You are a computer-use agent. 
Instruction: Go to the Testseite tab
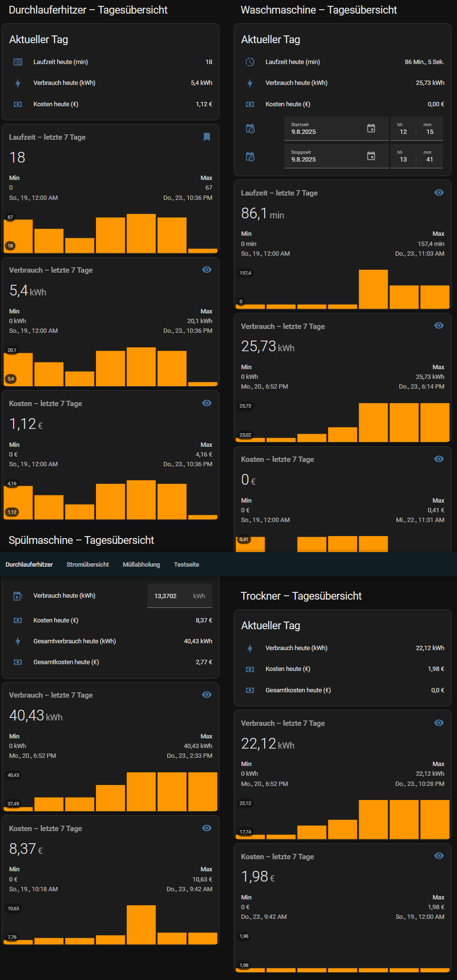click(187, 564)
